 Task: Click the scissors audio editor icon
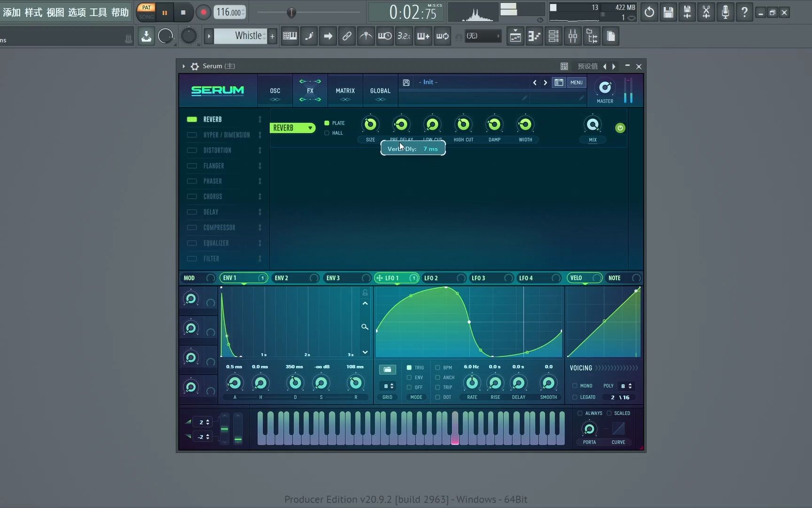point(706,12)
